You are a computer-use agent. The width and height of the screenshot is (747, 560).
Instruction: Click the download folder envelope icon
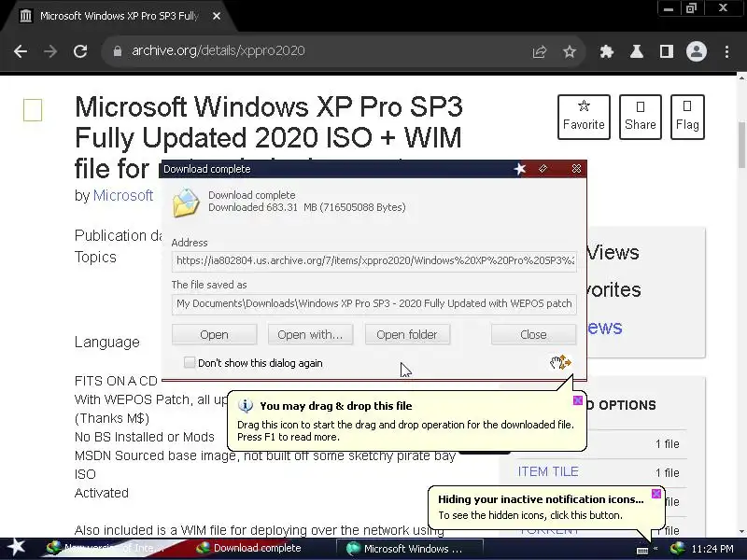[x=186, y=203]
